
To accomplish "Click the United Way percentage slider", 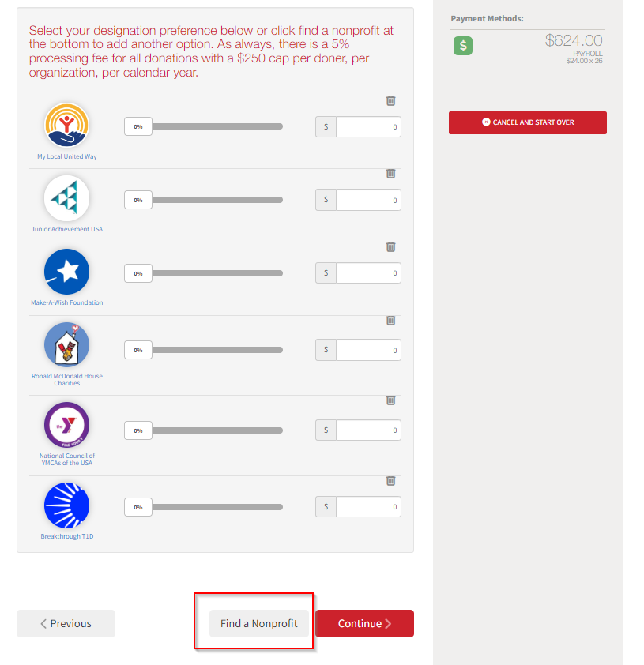I will [x=217, y=126].
